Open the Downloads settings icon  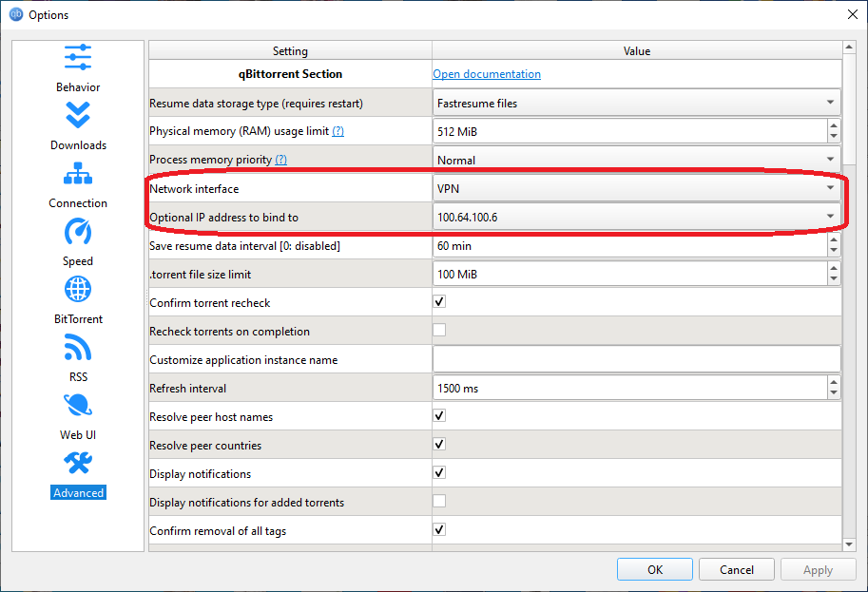78,115
